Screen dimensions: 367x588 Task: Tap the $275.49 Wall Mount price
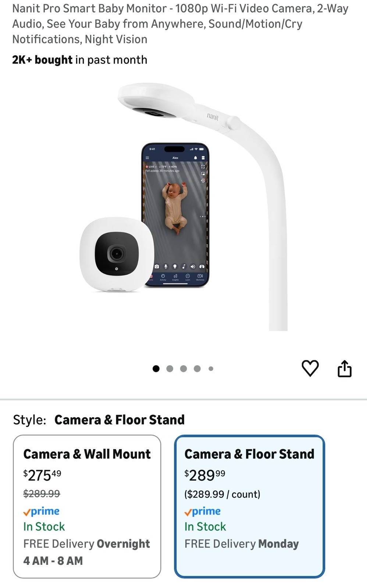pos(42,475)
